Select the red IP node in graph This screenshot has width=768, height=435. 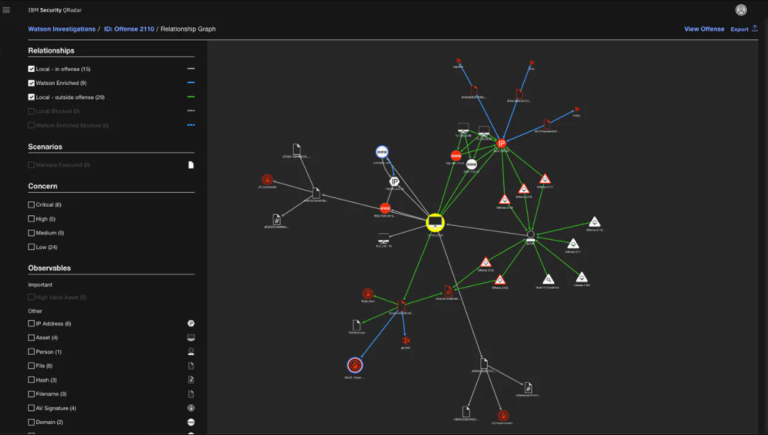pos(501,144)
